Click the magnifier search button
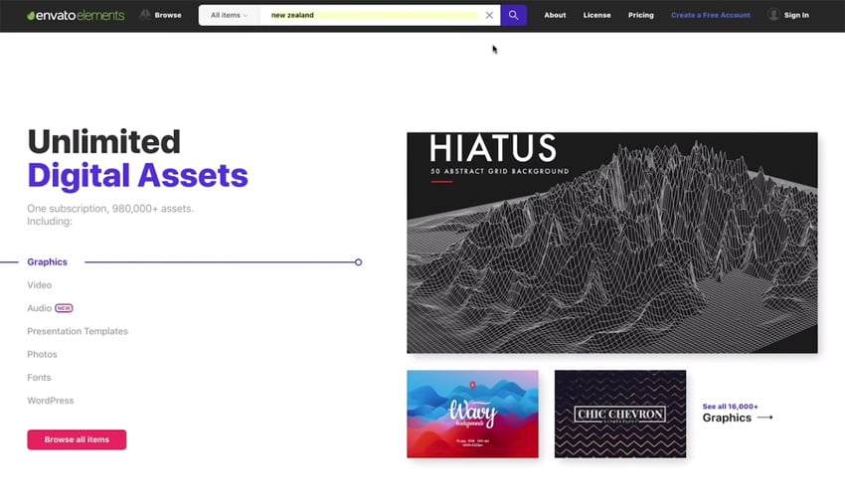845x504 pixels. 514,15
